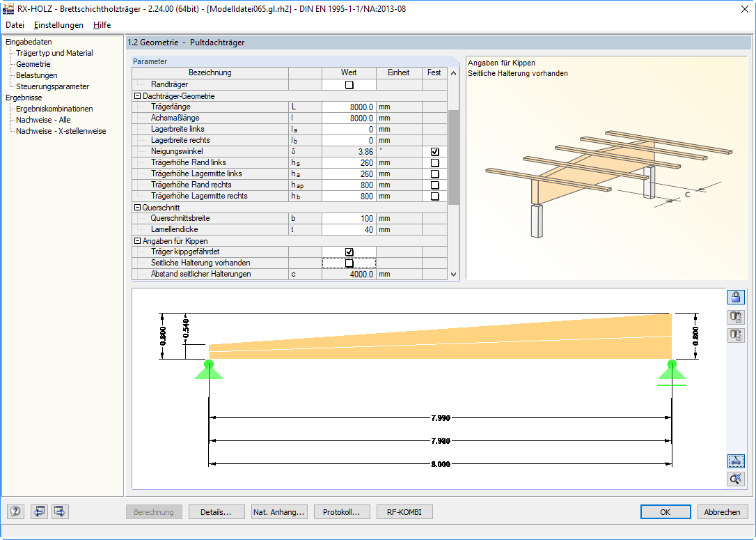Open the Protokoll... report
This screenshot has height=540, width=756.
pyautogui.click(x=342, y=512)
